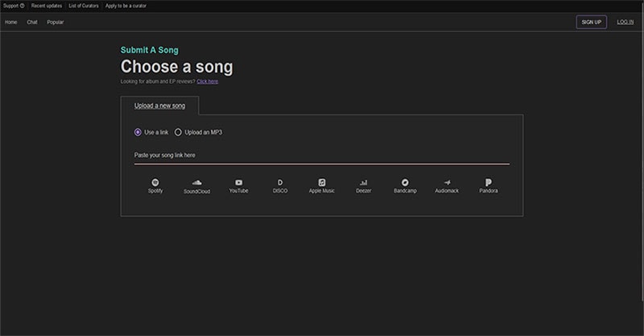Follow the Click here album reviews link

click(x=208, y=81)
